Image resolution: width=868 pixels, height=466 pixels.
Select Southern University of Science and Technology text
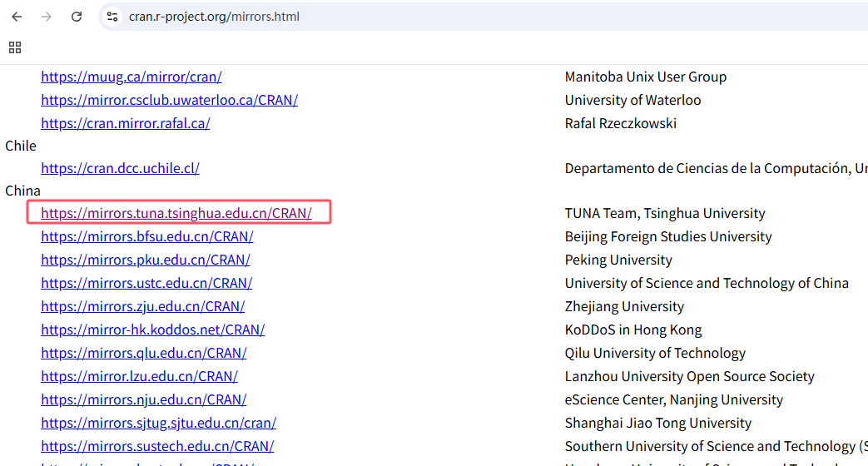tap(717, 445)
